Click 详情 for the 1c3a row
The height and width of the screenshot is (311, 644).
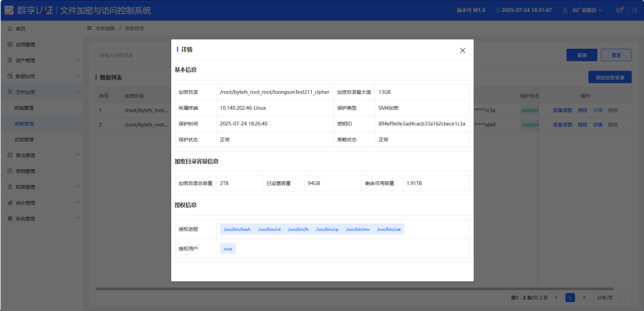coord(598,110)
